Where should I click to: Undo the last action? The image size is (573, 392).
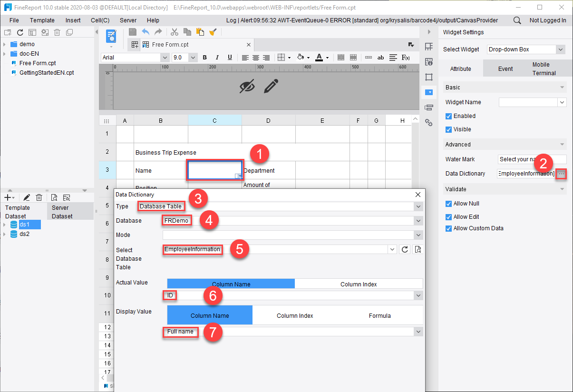(146, 32)
